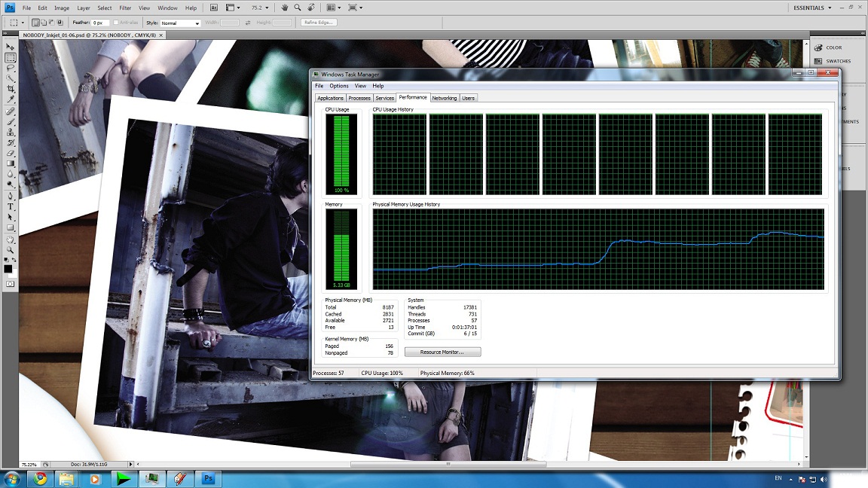
Task: Select the Eyedropper tool
Action: tap(11, 99)
